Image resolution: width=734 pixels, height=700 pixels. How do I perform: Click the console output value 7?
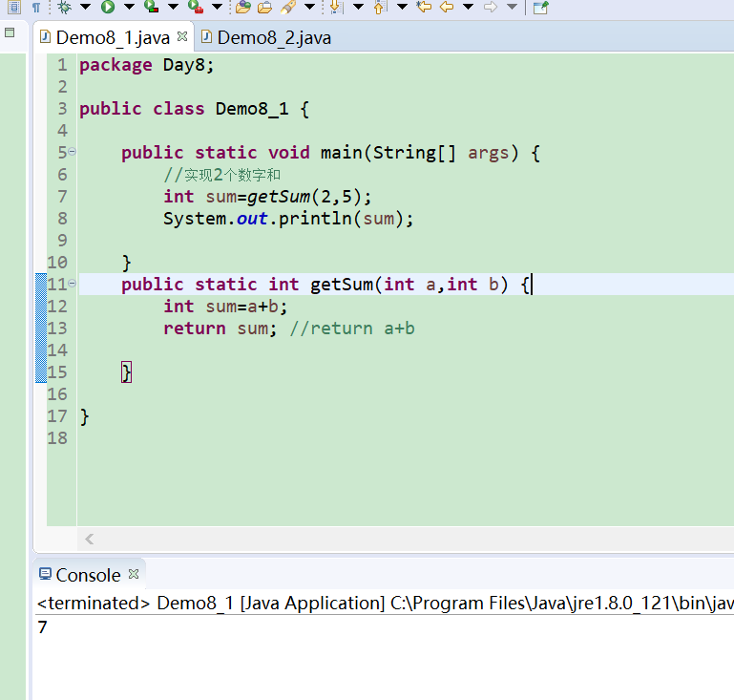(43, 627)
